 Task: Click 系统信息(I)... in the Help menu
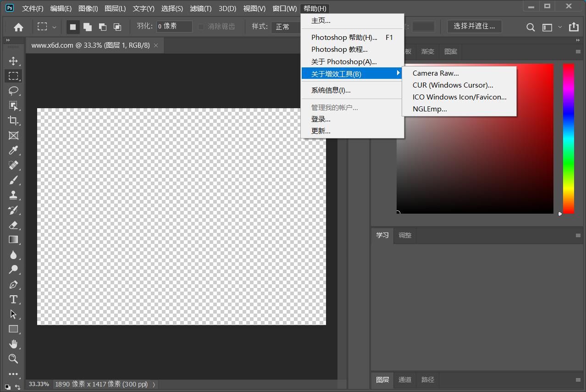click(331, 90)
